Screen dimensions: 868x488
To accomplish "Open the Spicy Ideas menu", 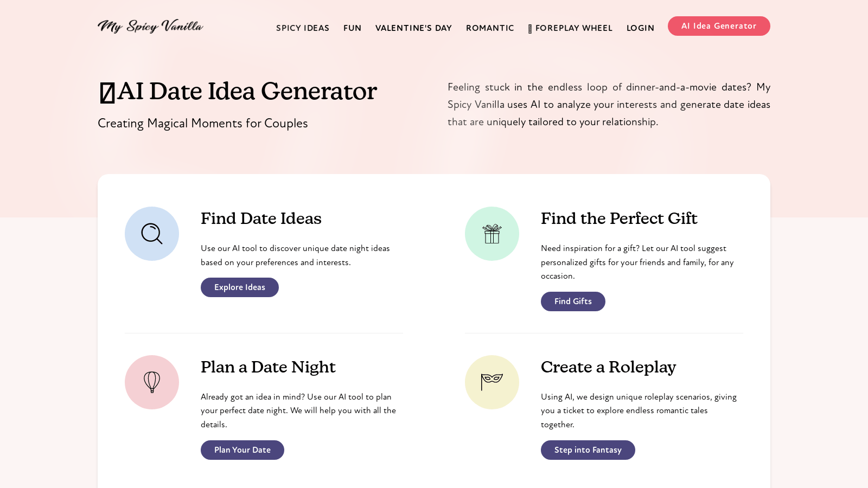I will pos(303,28).
